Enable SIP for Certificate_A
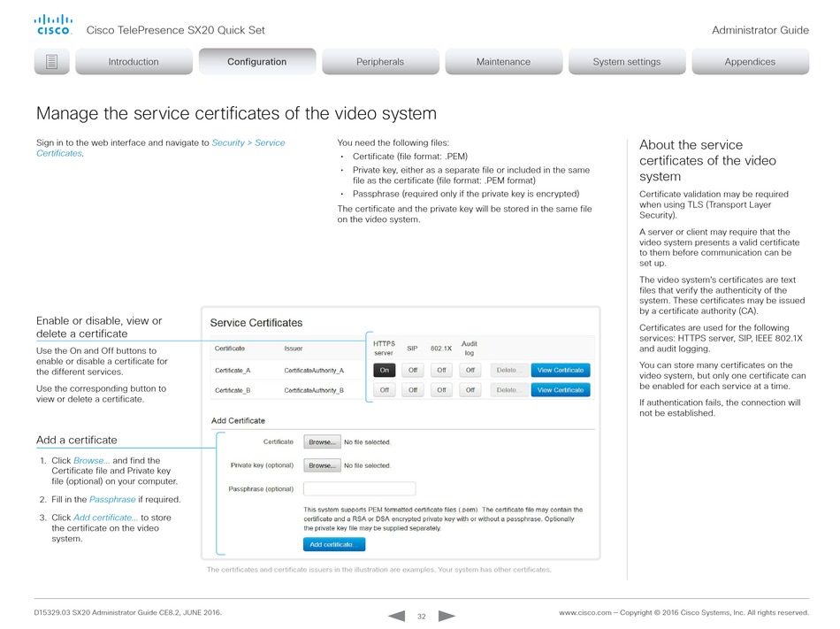The width and height of the screenshot is (840, 629). pyautogui.click(x=412, y=371)
